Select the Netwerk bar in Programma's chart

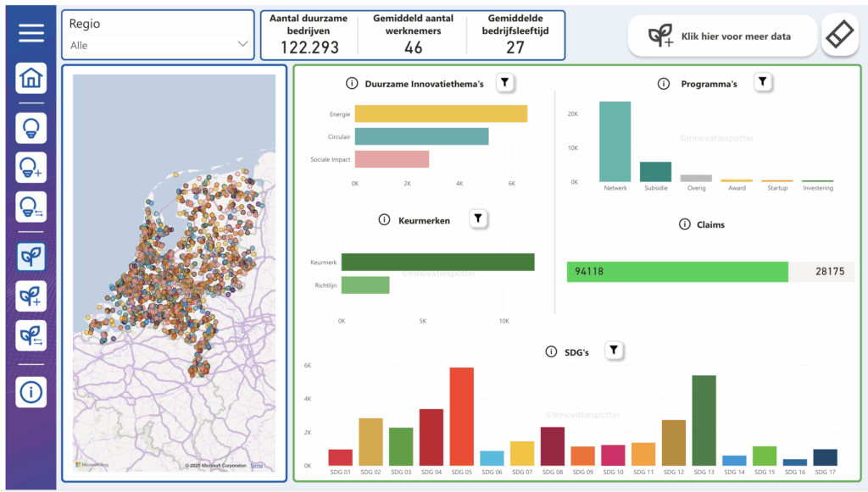615,141
